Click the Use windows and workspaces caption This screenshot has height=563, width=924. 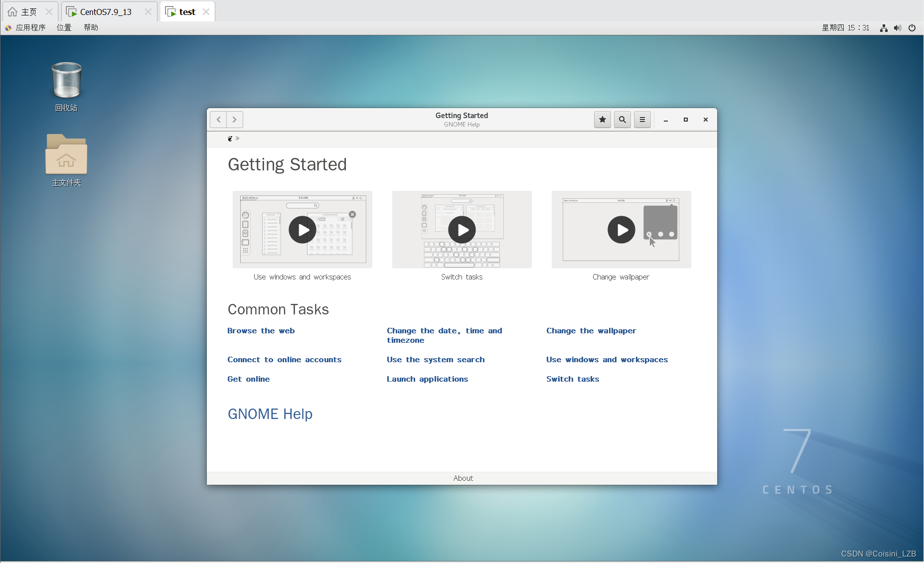tap(303, 277)
